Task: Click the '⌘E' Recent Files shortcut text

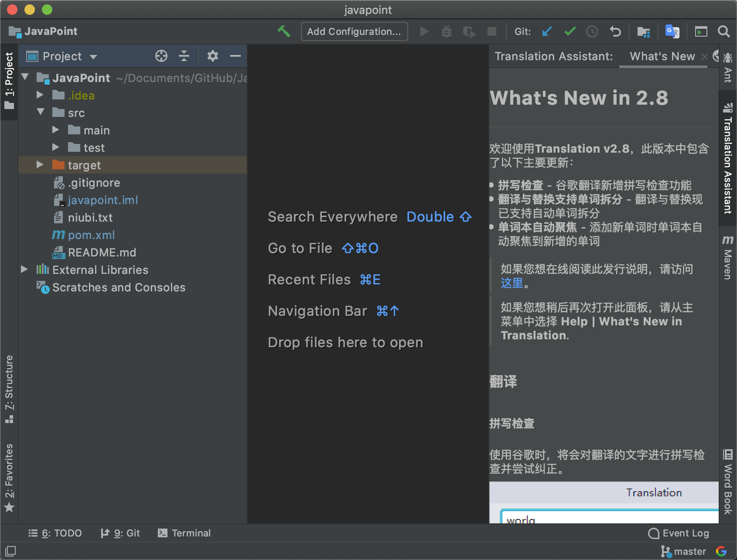Action: pos(370,280)
